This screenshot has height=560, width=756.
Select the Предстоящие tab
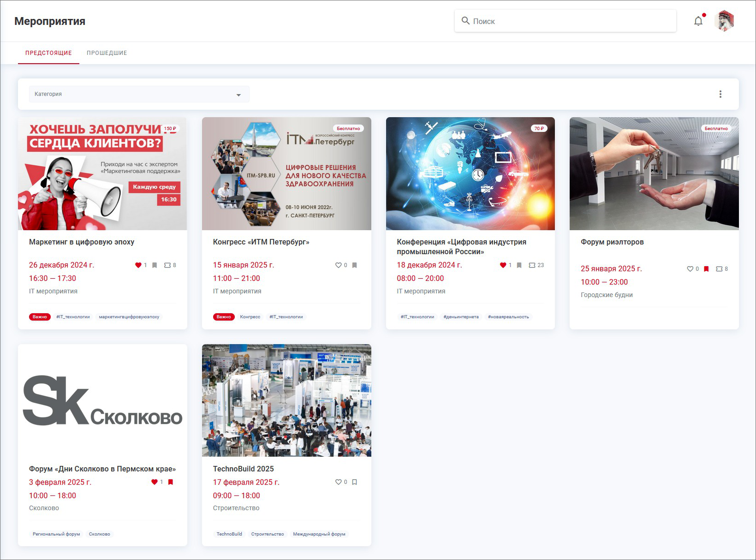48,53
